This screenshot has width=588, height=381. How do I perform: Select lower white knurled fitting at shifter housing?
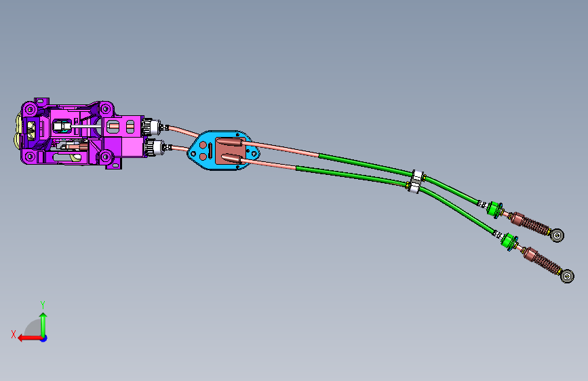click(155, 146)
